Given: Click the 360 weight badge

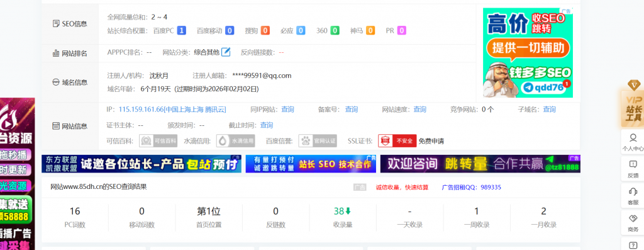Looking at the screenshot, I should (335, 30).
